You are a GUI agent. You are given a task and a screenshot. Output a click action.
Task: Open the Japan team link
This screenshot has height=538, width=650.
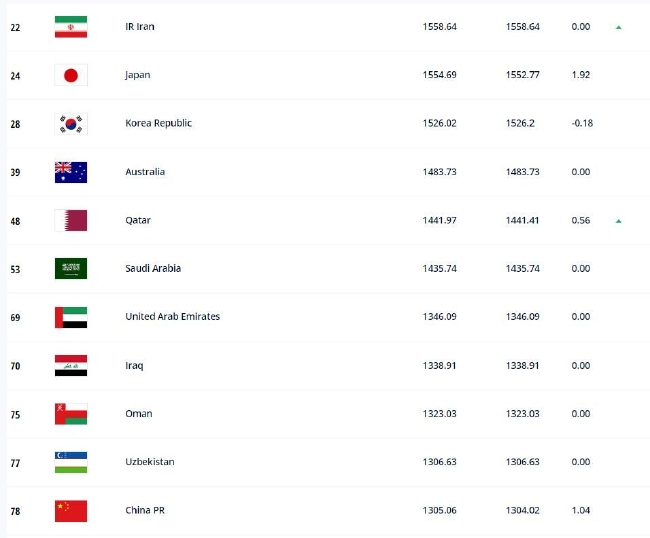[x=138, y=75]
